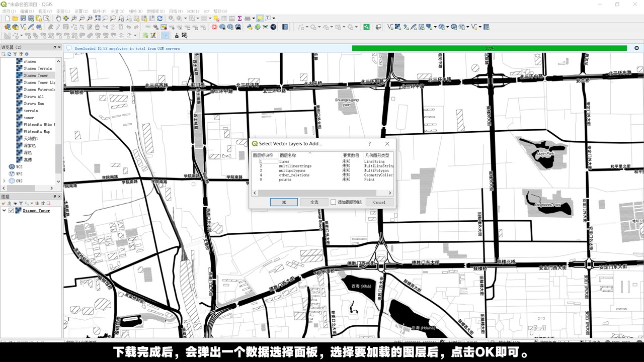Select the Pan Map hand tool
644x362 pixels.
point(58,18)
